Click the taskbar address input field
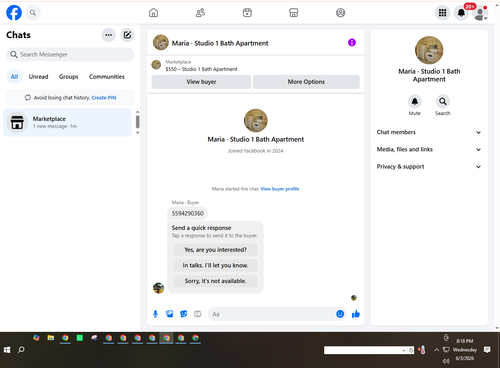The width and height of the screenshot is (500, 368). click(363, 350)
